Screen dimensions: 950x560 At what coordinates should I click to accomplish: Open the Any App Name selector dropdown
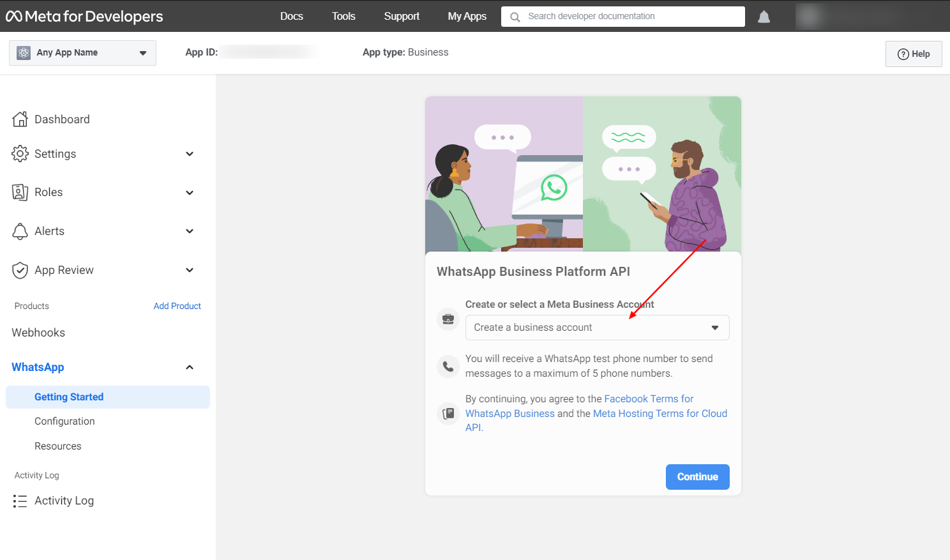[x=82, y=53]
